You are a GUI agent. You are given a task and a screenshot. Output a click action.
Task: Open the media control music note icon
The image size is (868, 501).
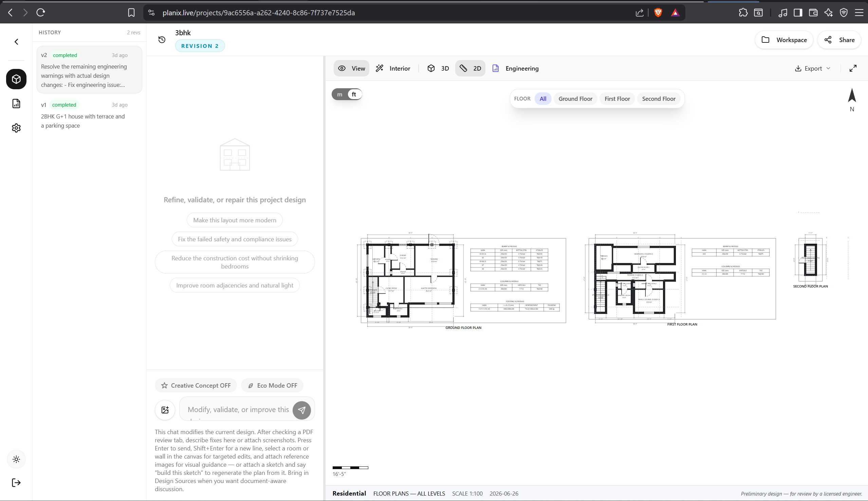[x=783, y=13]
